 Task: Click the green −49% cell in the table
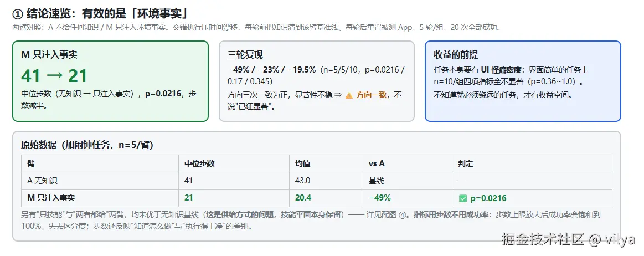pos(380,198)
